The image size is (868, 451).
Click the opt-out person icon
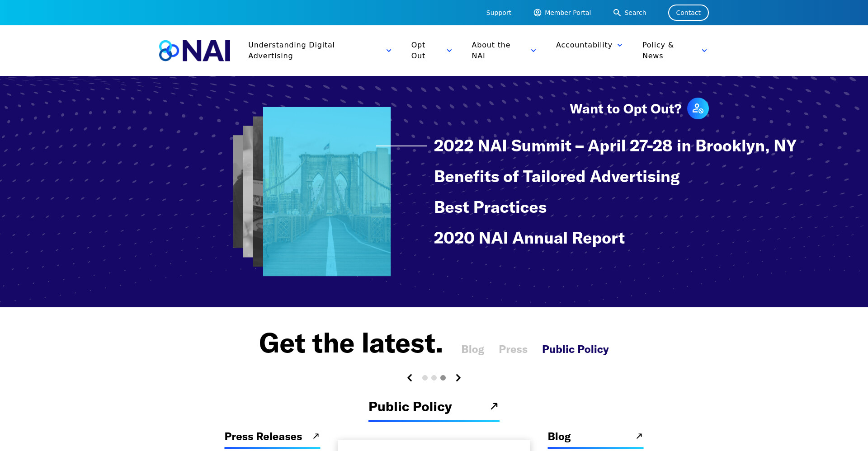[x=698, y=108]
